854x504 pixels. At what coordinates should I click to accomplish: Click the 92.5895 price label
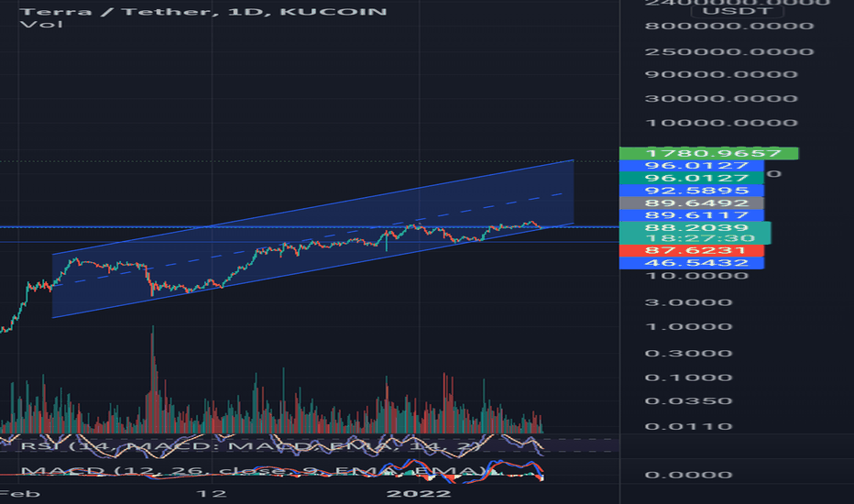coord(691,191)
